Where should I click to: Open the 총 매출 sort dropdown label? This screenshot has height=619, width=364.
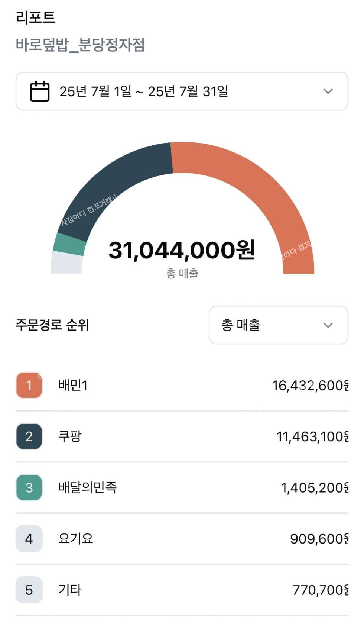point(241,325)
